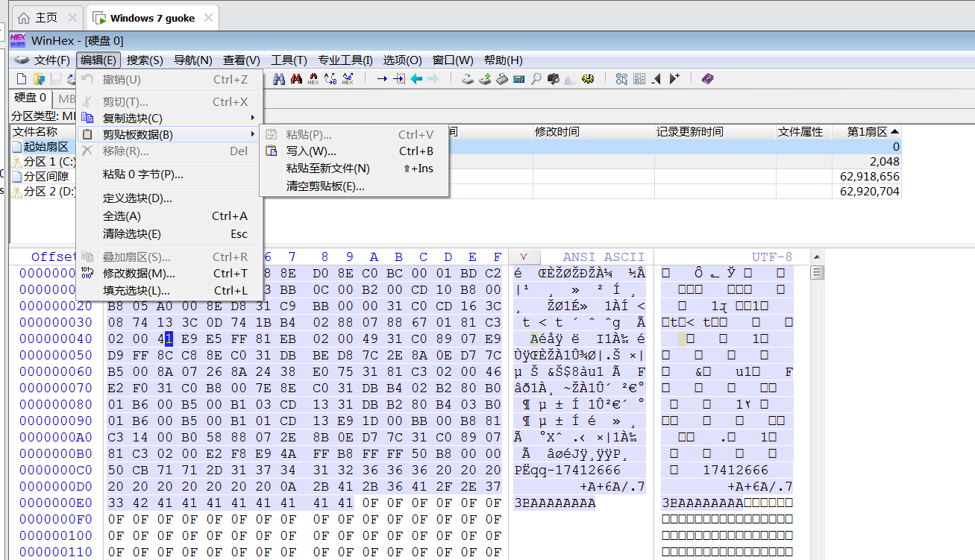Select the 硬盘 0 tab

(x=31, y=98)
